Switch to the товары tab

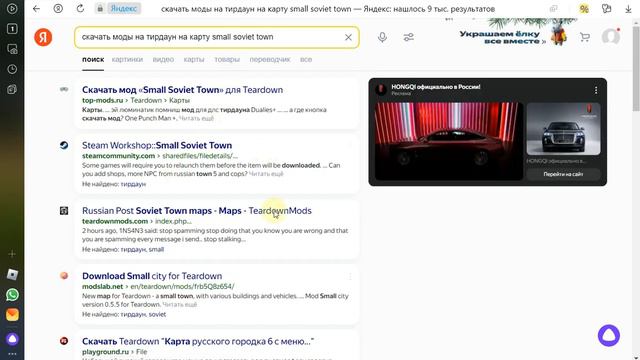[227, 60]
